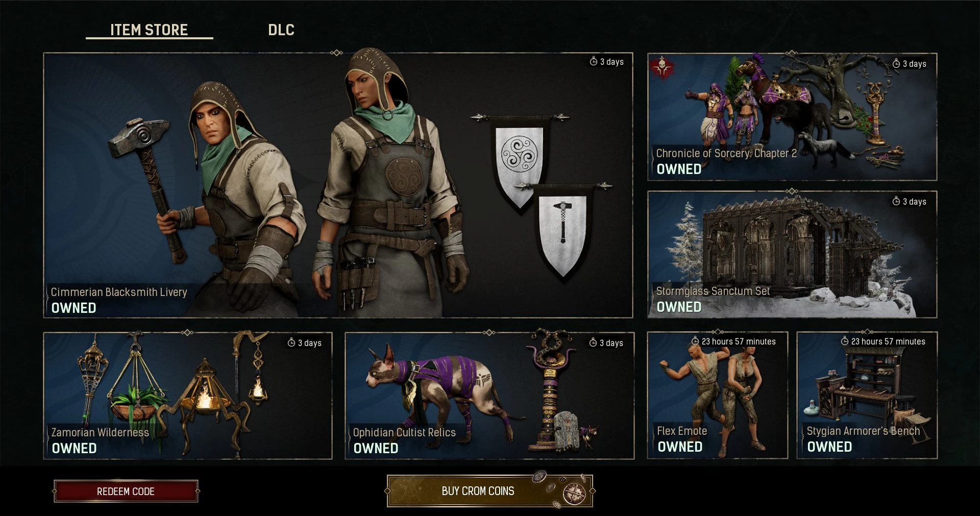Open the Ophidian Cultist Relics tile
The width and height of the screenshot is (980, 516).
tap(489, 396)
